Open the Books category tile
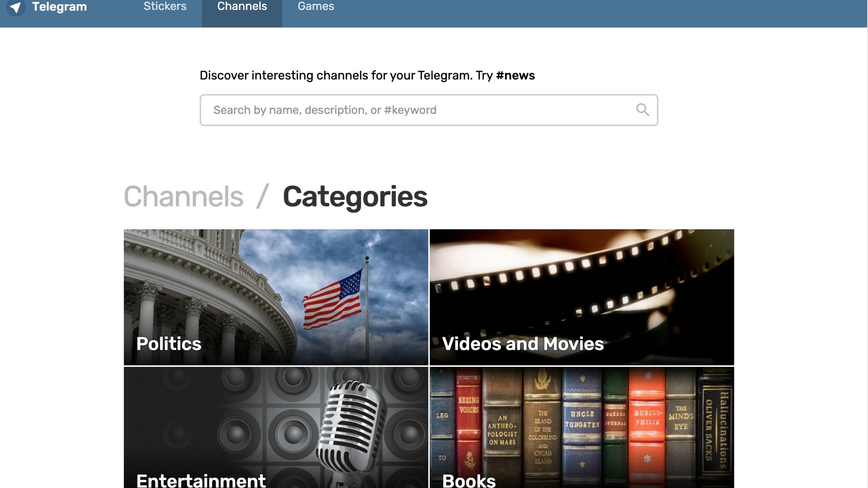The image size is (868, 488). [x=582, y=427]
